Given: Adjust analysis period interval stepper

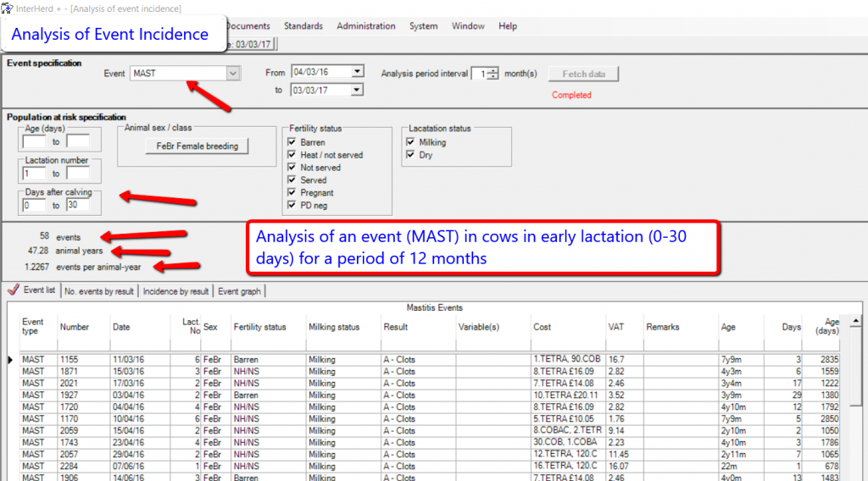Looking at the screenshot, I should [x=492, y=74].
